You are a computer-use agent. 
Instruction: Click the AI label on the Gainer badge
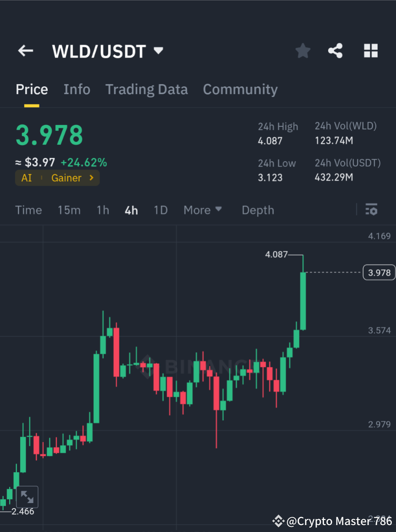tap(25, 177)
